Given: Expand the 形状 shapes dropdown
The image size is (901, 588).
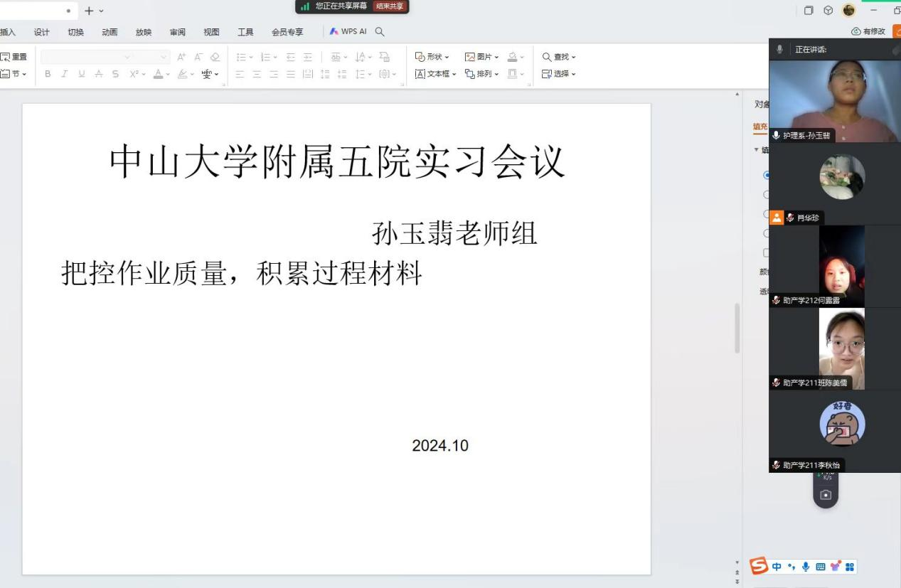Looking at the screenshot, I should 432,57.
